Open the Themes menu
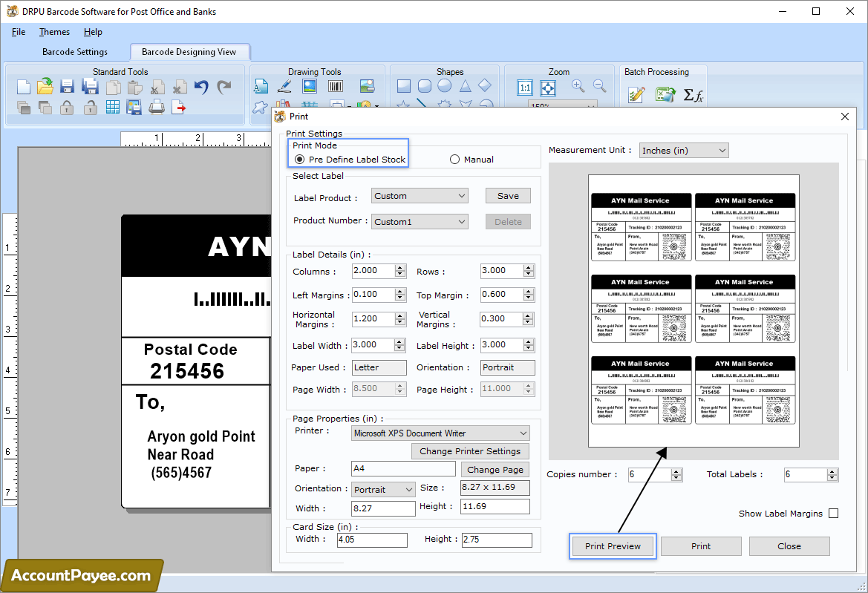 tap(54, 32)
